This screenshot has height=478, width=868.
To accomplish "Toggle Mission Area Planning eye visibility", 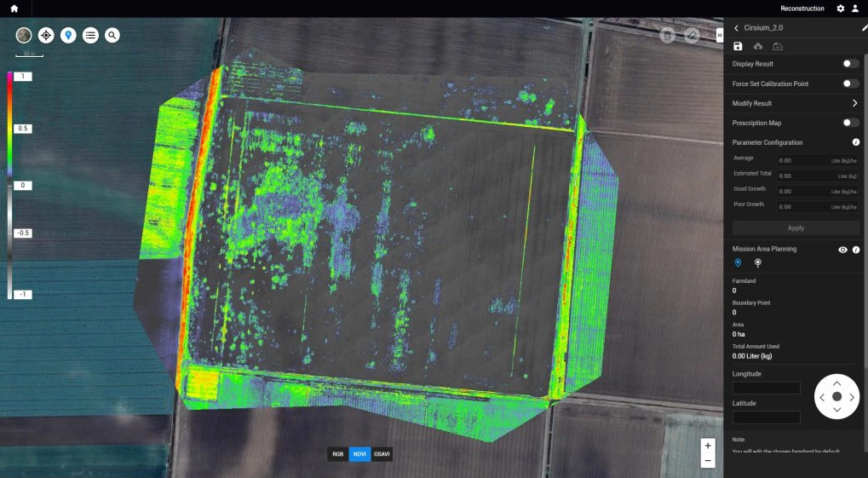I will coord(842,250).
